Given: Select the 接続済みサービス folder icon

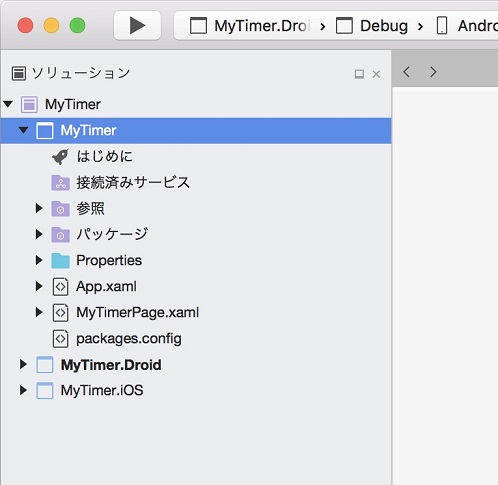Looking at the screenshot, I should pos(60,183).
